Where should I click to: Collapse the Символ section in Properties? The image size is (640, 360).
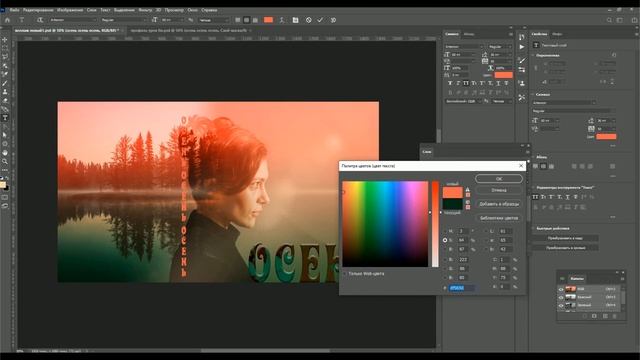533,94
